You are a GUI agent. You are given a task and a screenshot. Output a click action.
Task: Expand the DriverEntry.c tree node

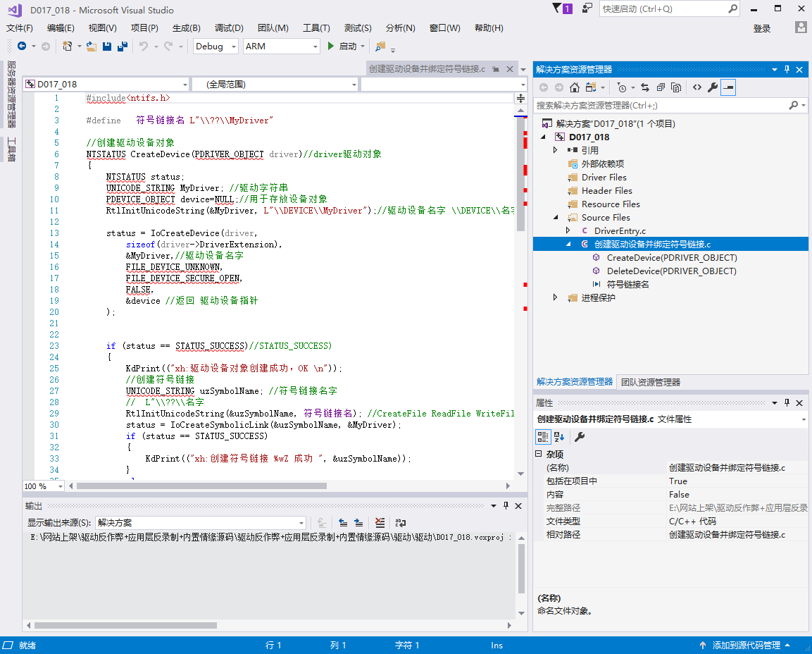[x=569, y=230]
